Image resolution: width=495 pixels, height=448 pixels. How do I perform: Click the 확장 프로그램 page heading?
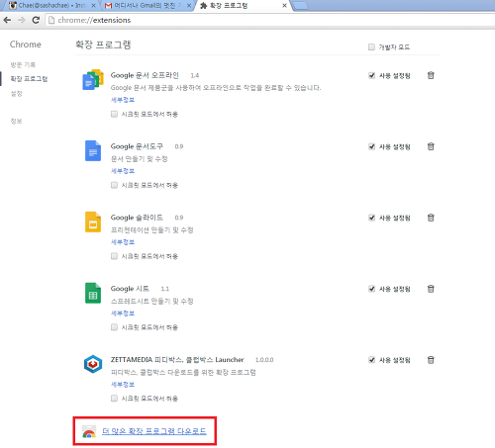pos(103,45)
